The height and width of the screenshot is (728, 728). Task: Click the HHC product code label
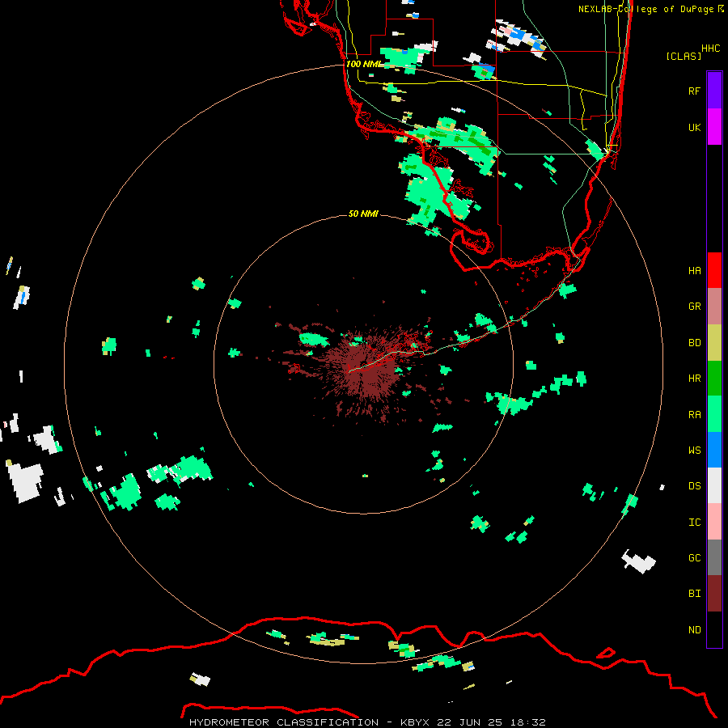tap(711, 49)
